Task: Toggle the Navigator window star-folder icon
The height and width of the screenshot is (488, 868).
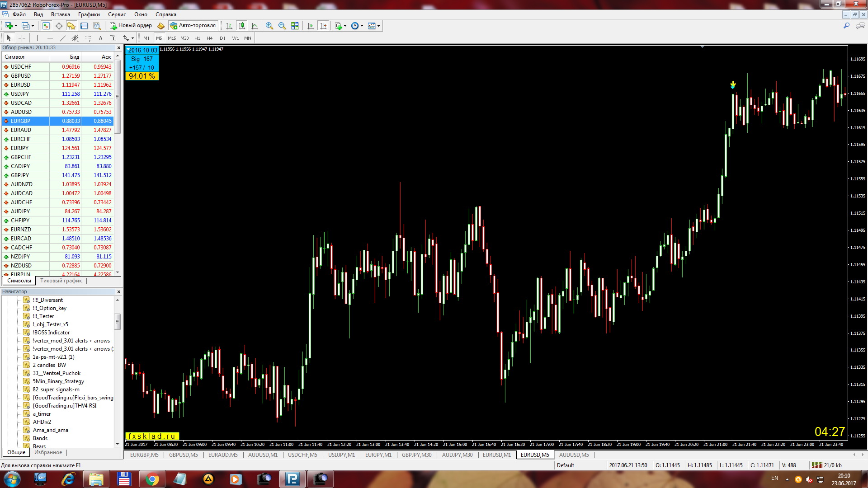Action: click(71, 26)
